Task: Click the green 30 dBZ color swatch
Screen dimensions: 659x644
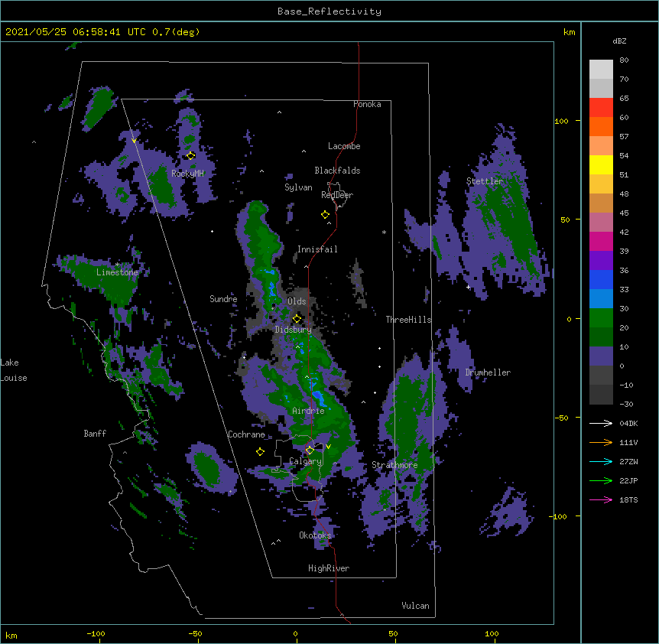Action: [601, 318]
